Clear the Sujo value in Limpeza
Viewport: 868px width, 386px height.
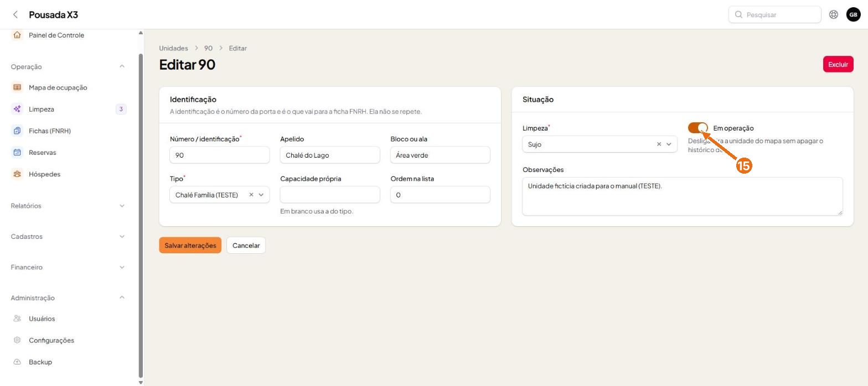(x=659, y=144)
